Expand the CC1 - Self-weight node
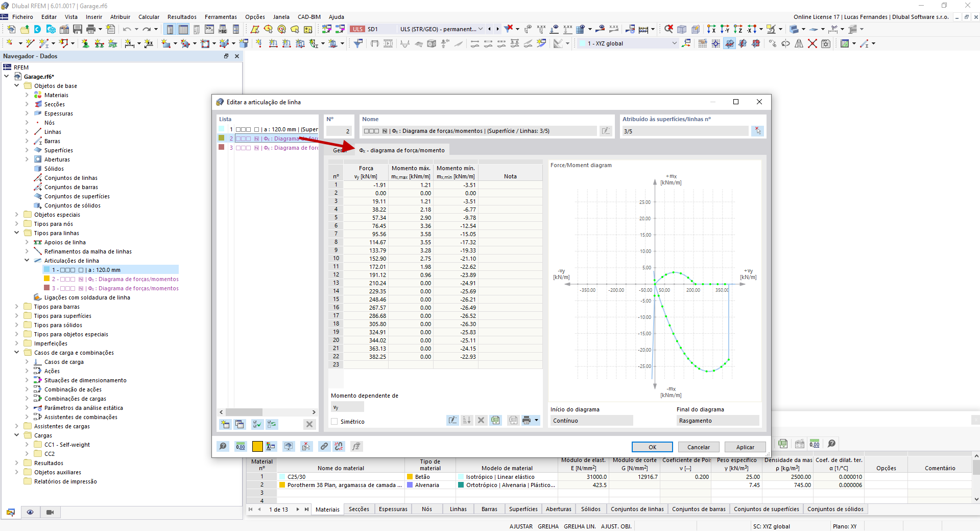The height and width of the screenshot is (531, 980). (x=27, y=445)
